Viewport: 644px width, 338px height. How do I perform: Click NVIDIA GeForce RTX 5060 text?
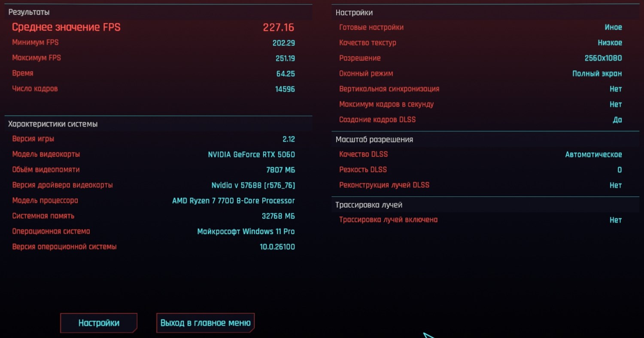(252, 154)
